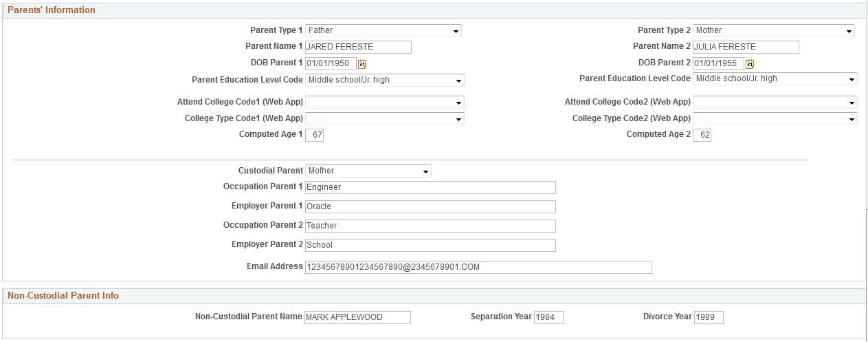Viewport: 868px width, 342px height.
Task: Click the Separation Year field
Action: (548, 317)
